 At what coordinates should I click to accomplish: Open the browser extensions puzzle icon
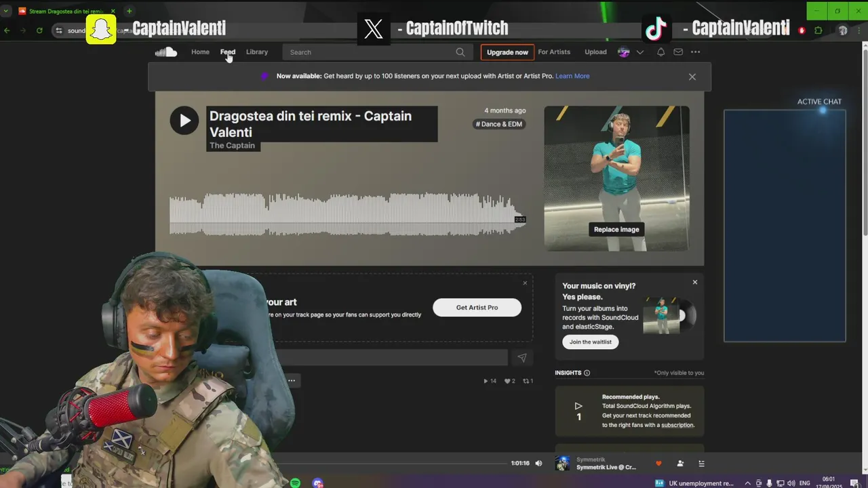[818, 30]
